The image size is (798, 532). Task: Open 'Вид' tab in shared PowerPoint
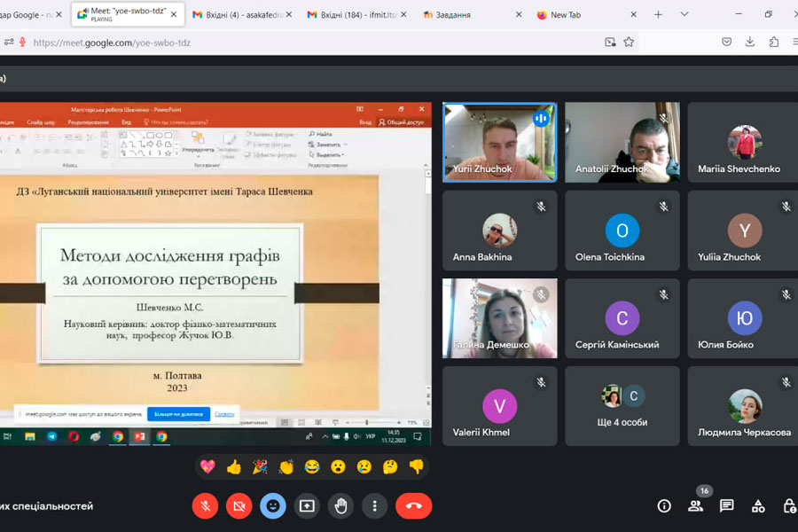tap(126, 122)
